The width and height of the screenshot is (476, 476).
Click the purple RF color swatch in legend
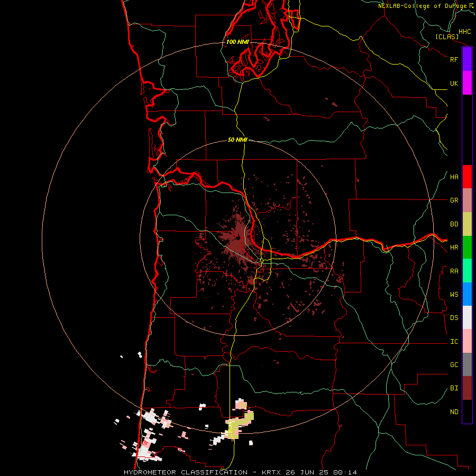(467, 59)
